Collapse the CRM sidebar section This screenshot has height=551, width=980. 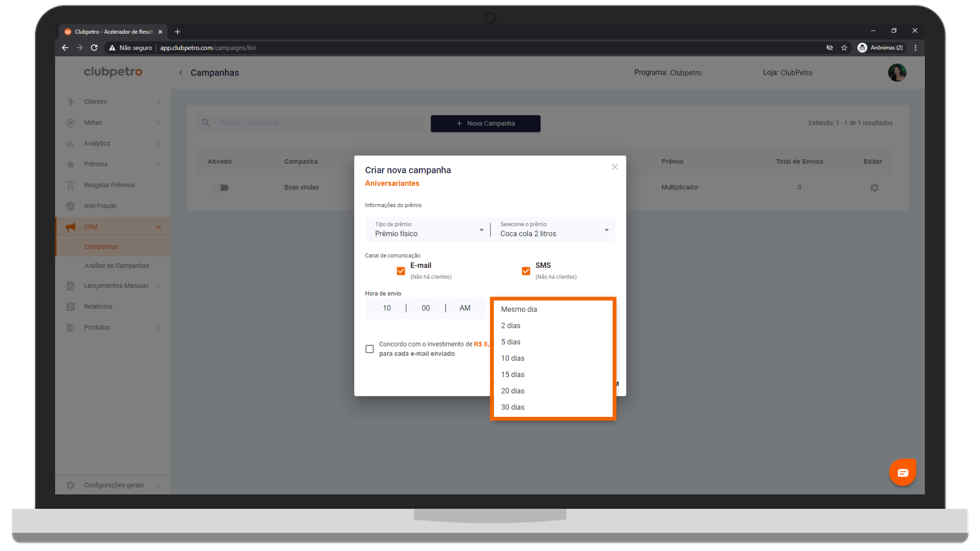click(x=158, y=227)
